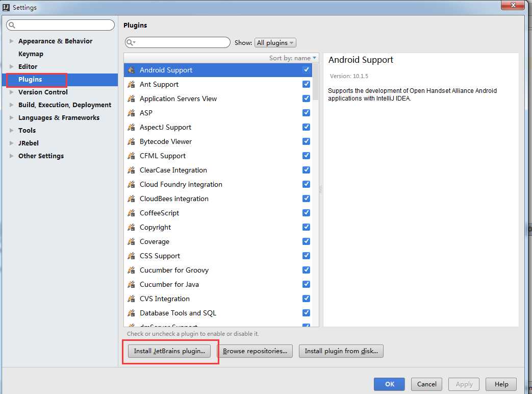The image size is (532, 394).
Task: Toggle the Bytecode Viewer checkbox
Action: pos(306,141)
